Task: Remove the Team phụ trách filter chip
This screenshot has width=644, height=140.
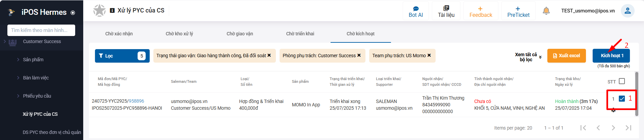Action: point(429,56)
